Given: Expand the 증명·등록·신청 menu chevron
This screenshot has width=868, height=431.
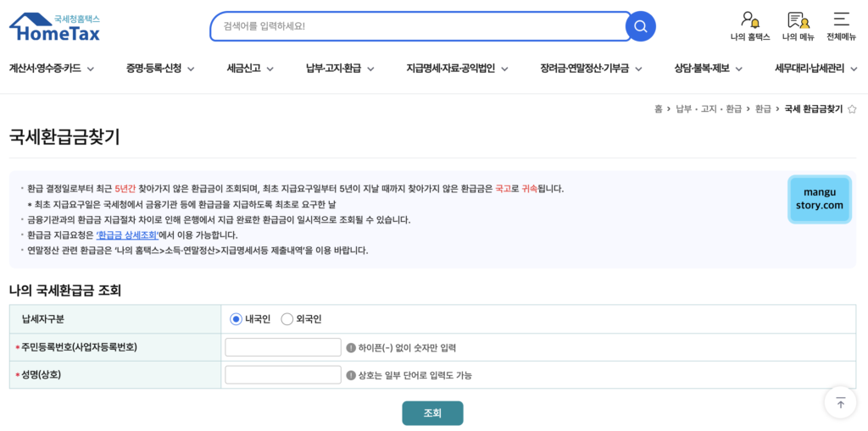Looking at the screenshot, I should click(191, 69).
